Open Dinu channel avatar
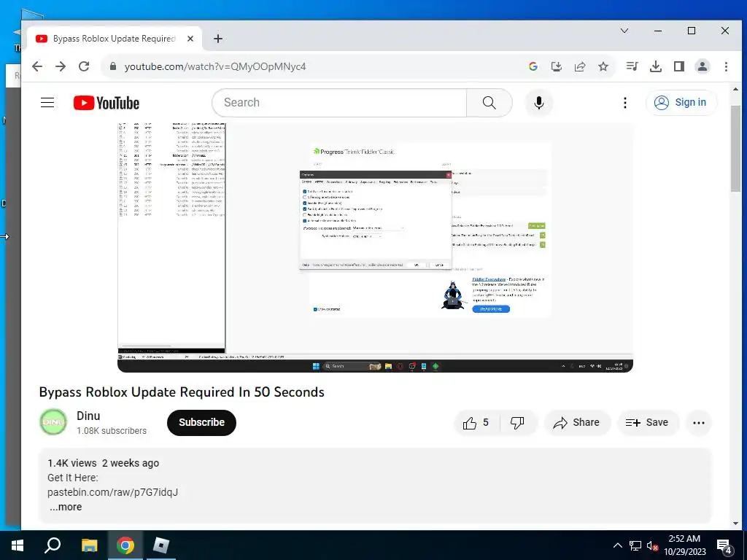Image resolution: width=747 pixels, height=560 pixels. pyautogui.click(x=53, y=422)
